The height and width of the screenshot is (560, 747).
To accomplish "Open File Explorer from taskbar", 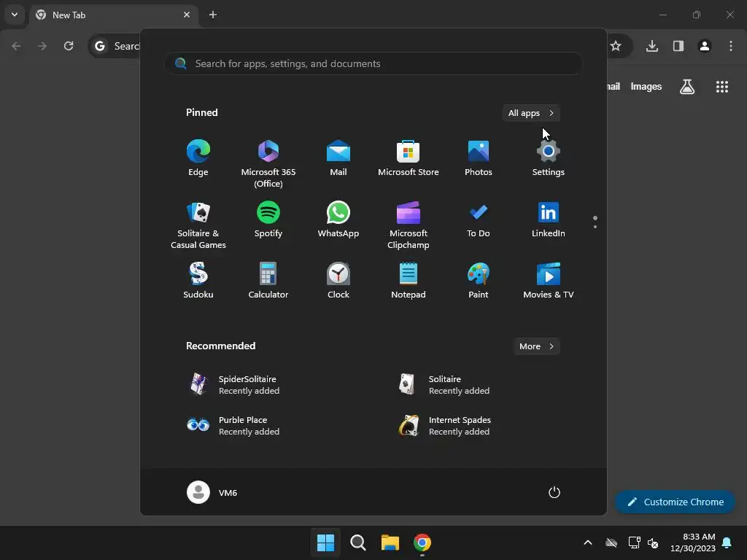I will click(390, 542).
